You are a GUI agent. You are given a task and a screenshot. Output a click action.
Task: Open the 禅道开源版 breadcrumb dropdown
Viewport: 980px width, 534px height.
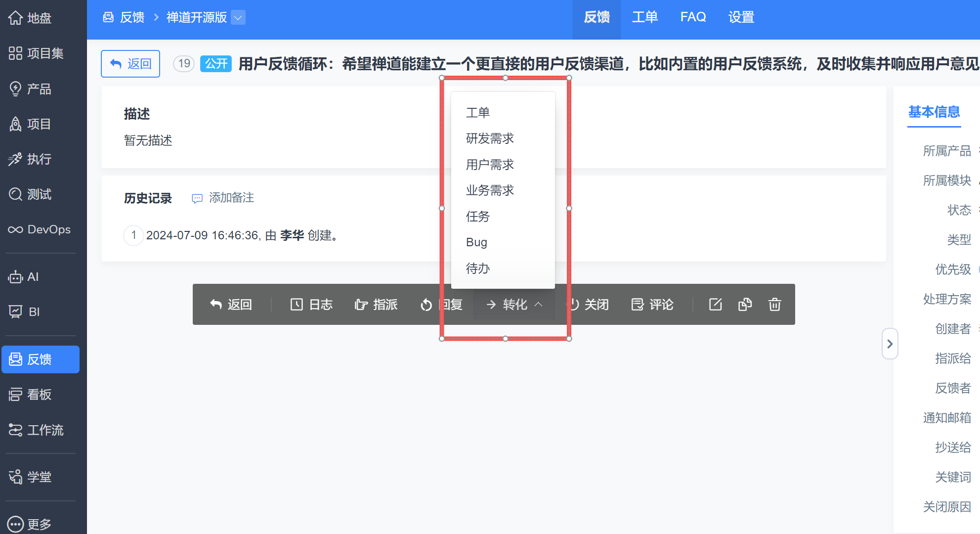[x=238, y=17]
